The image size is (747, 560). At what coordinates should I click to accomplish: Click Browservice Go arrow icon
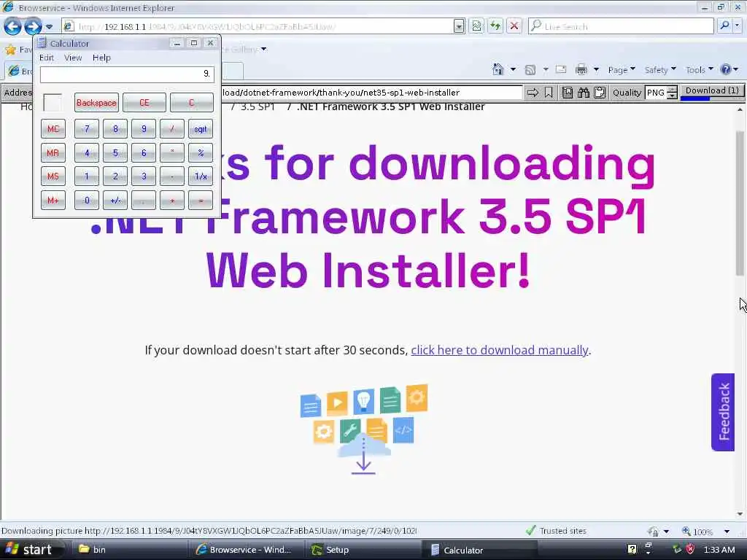(x=533, y=93)
